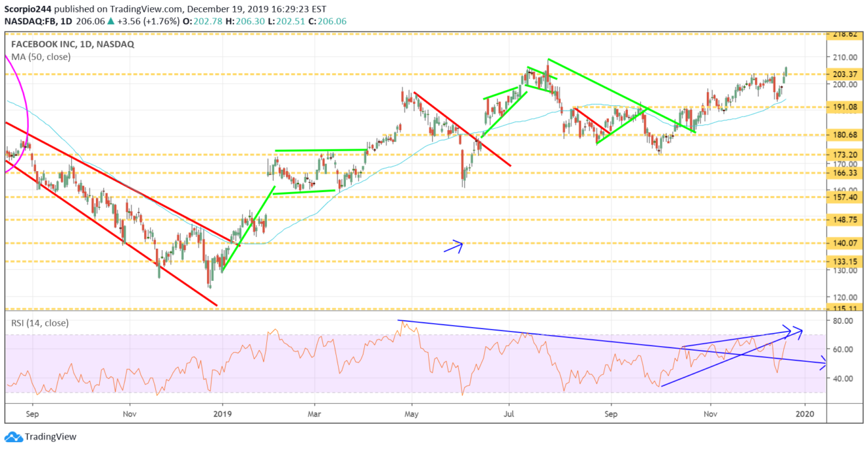The height and width of the screenshot is (450, 868).
Task: Click the 180.68 price level label
Action: [x=845, y=135]
